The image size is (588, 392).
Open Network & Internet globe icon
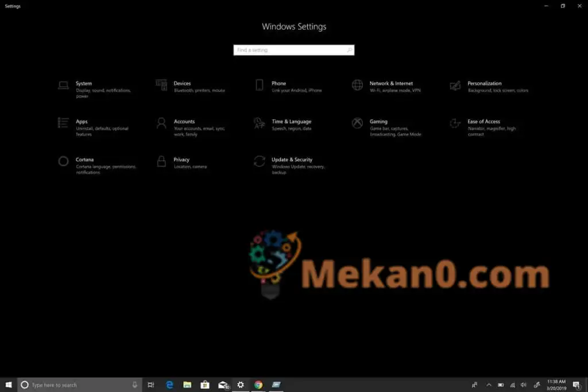(357, 85)
